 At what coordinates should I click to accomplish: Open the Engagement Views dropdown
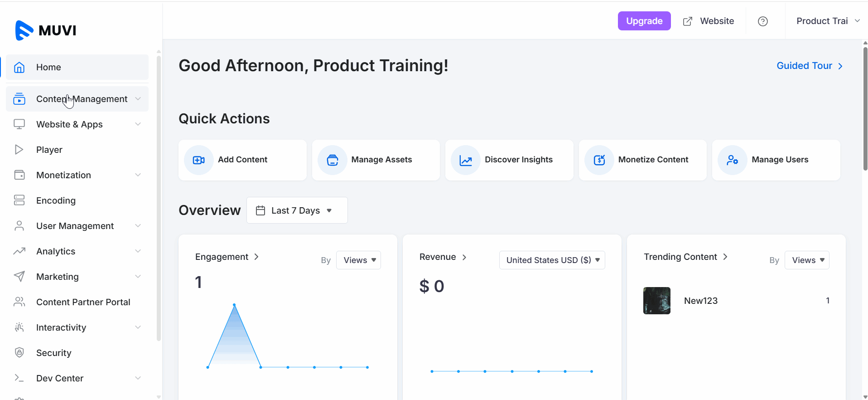(x=358, y=260)
